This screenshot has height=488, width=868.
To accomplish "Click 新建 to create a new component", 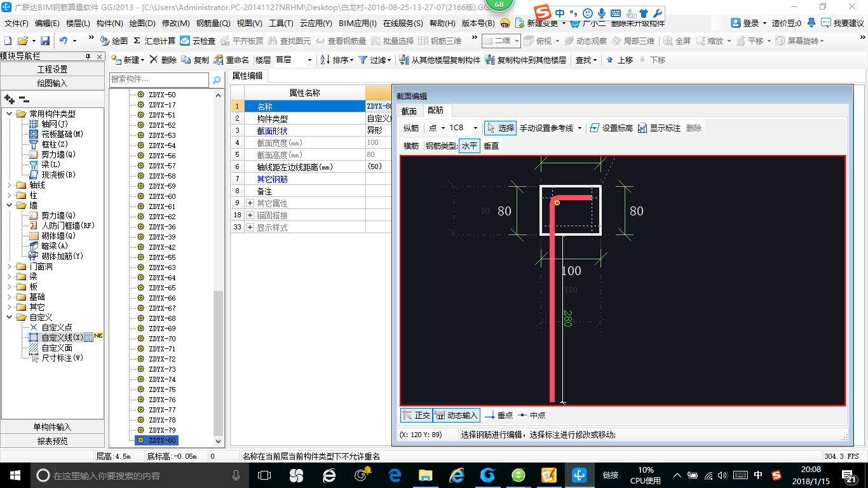I will click(x=128, y=60).
